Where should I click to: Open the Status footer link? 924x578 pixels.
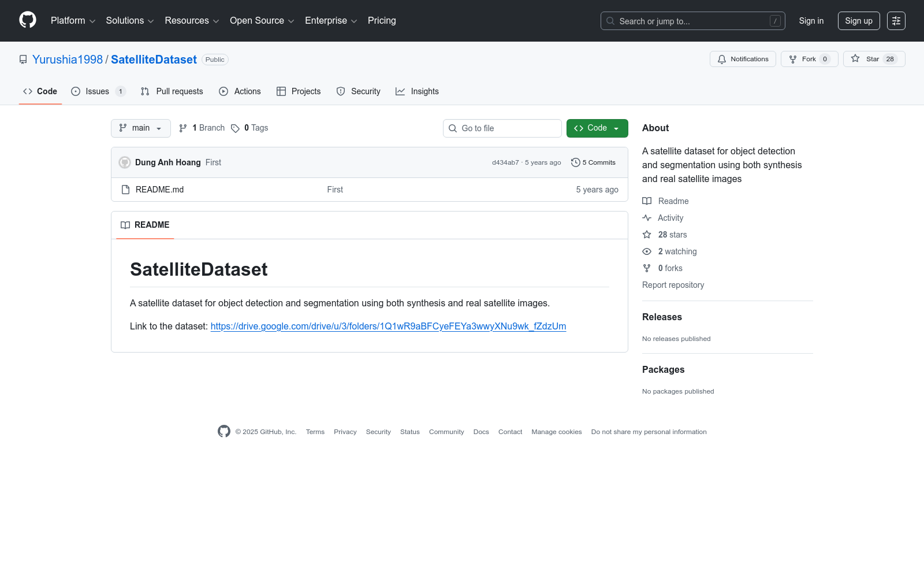pyautogui.click(x=410, y=432)
